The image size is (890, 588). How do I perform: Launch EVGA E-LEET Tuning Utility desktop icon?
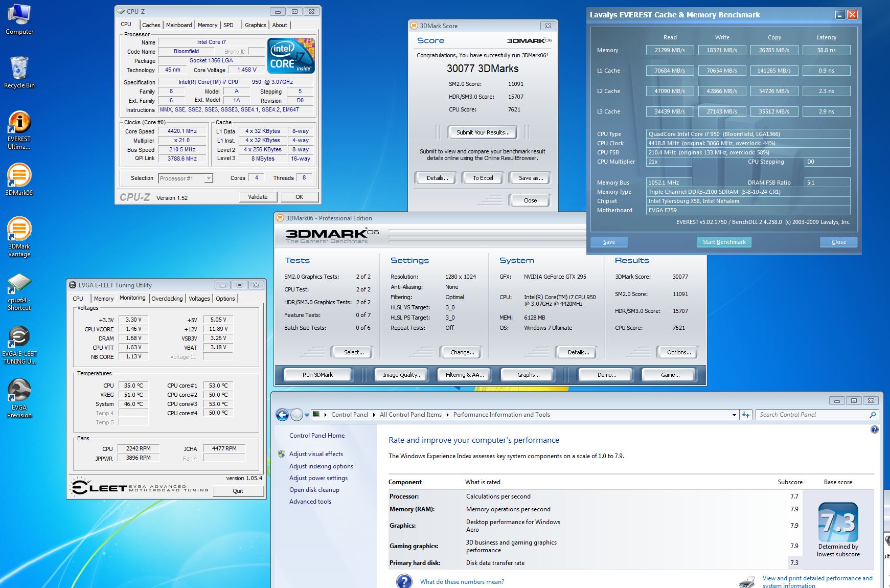[x=19, y=346]
